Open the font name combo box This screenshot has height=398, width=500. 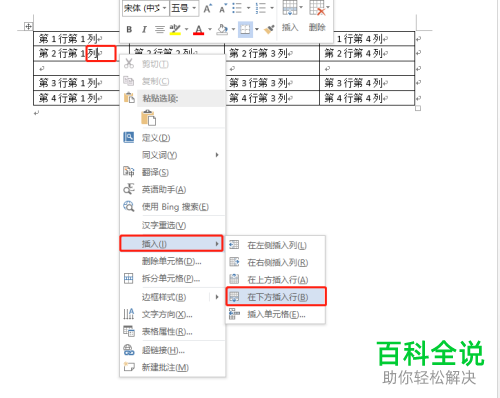click(x=145, y=8)
